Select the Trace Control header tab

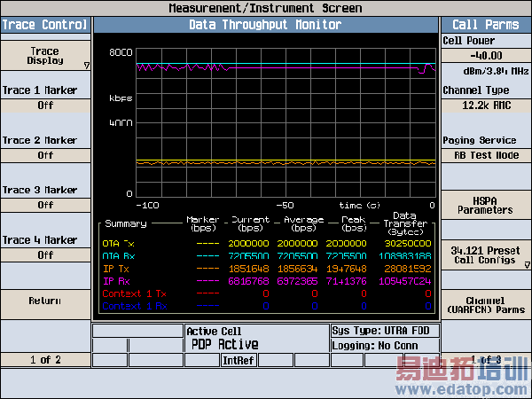pos(44,25)
